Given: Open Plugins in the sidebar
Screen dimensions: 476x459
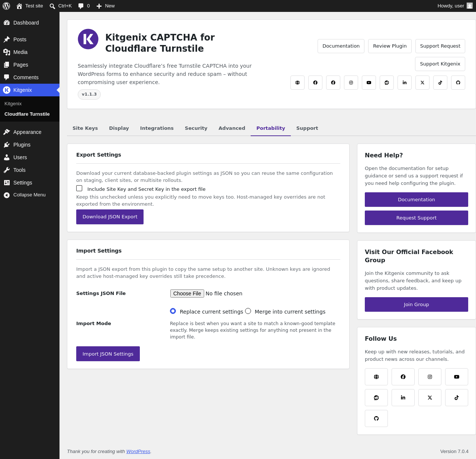Looking at the screenshot, I should point(30,145).
